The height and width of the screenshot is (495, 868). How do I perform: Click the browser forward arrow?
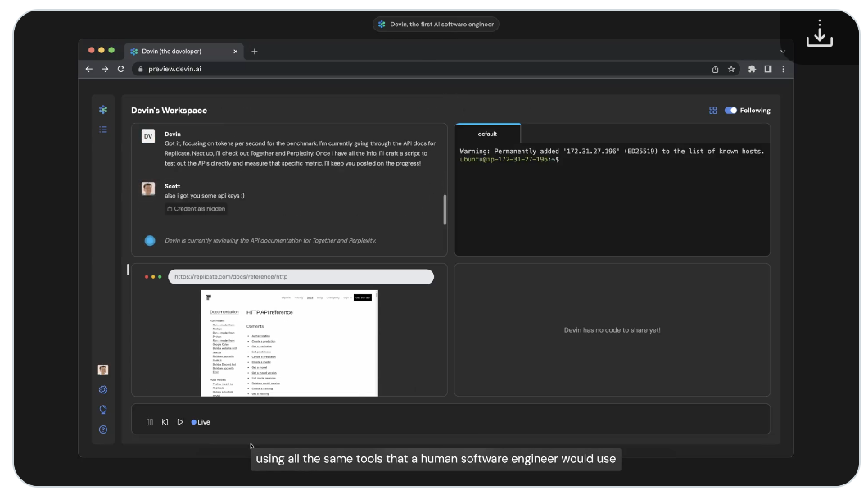[x=105, y=69]
